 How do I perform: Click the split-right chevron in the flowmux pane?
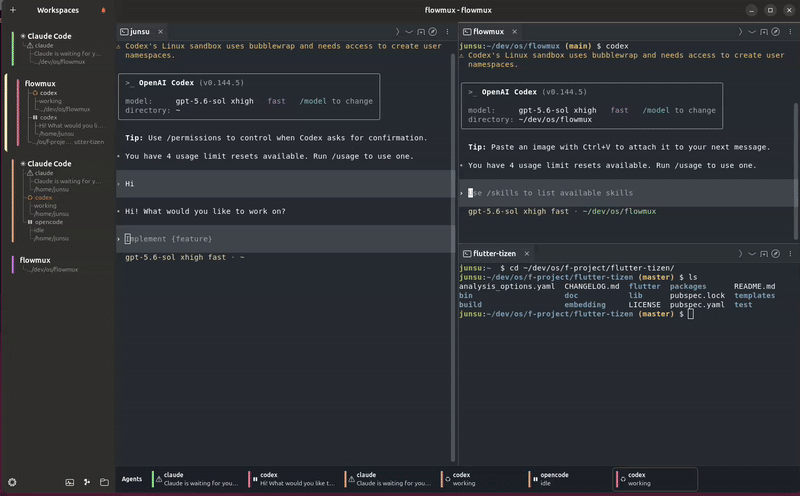point(740,32)
